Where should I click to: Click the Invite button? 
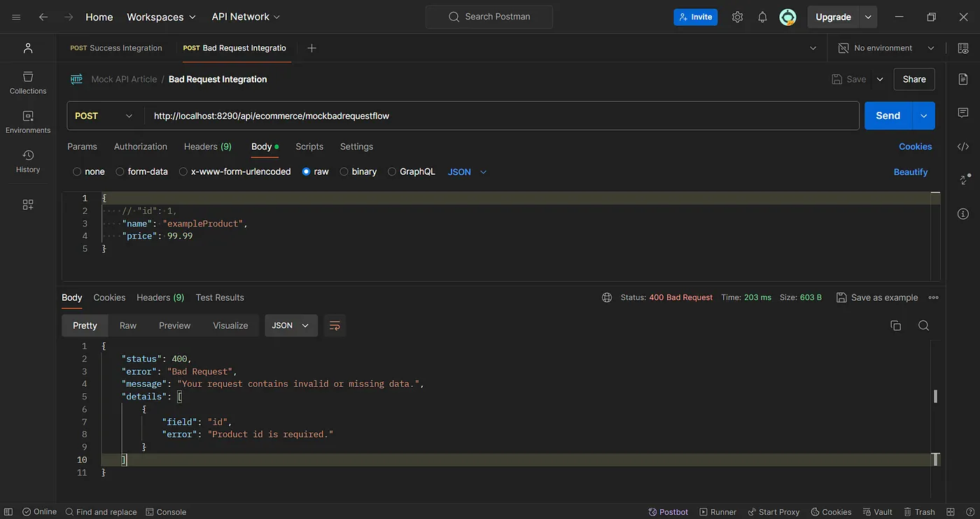tap(695, 17)
